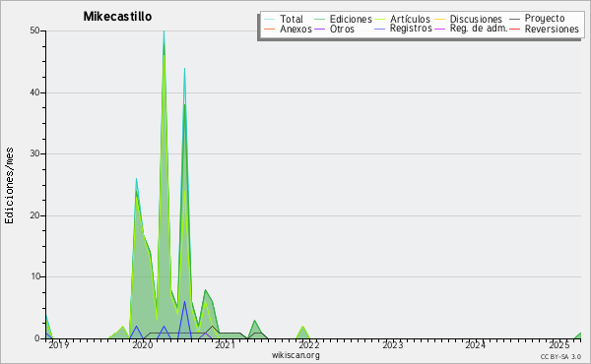
Task: Click the red Reversiones legend line swatch
Action: (x=514, y=29)
